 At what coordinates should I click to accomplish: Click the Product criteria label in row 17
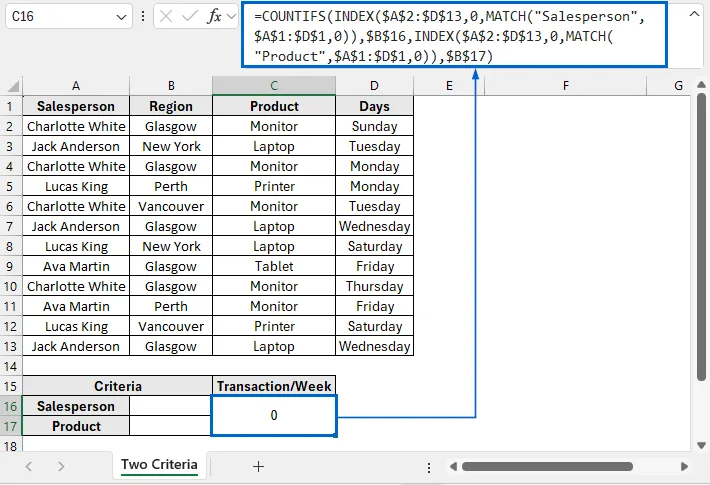(76, 426)
